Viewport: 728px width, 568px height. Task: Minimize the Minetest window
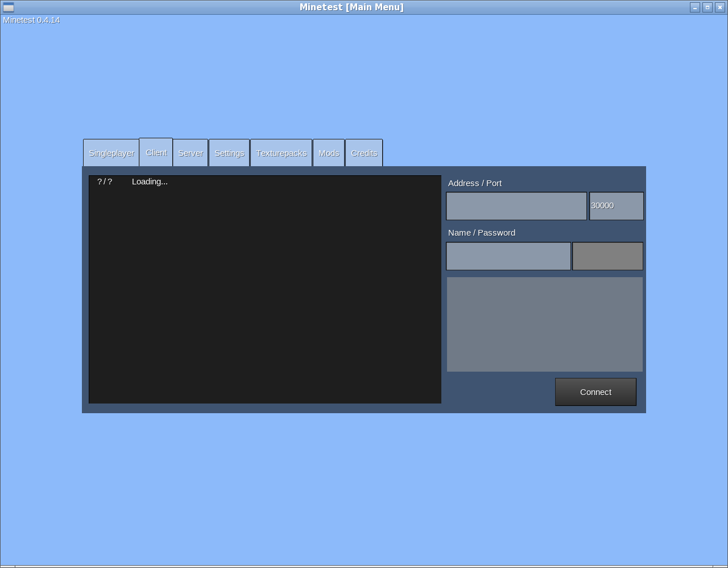coord(695,7)
